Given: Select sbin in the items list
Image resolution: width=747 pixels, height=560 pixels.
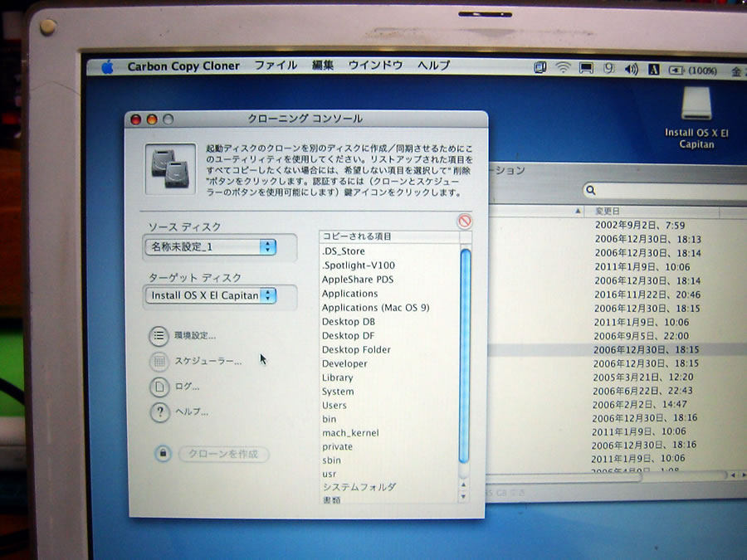Looking at the screenshot, I should pos(331,460).
